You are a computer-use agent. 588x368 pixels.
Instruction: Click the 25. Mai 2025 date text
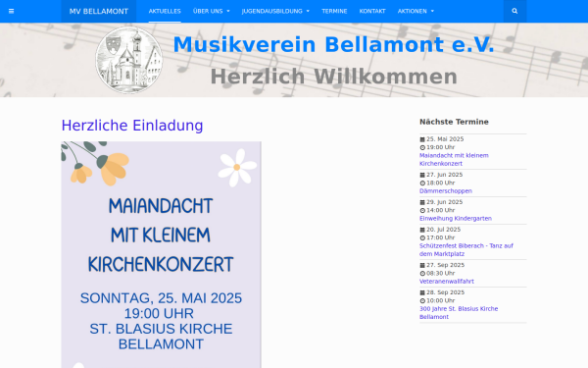click(445, 139)
